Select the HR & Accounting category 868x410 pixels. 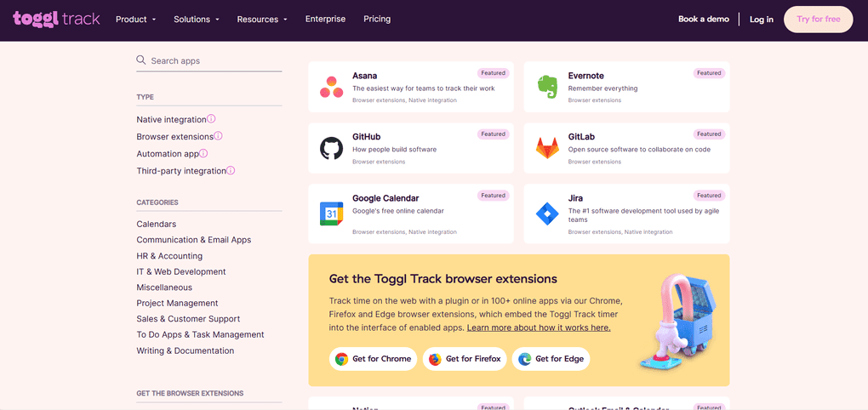(x=169, y=256)
